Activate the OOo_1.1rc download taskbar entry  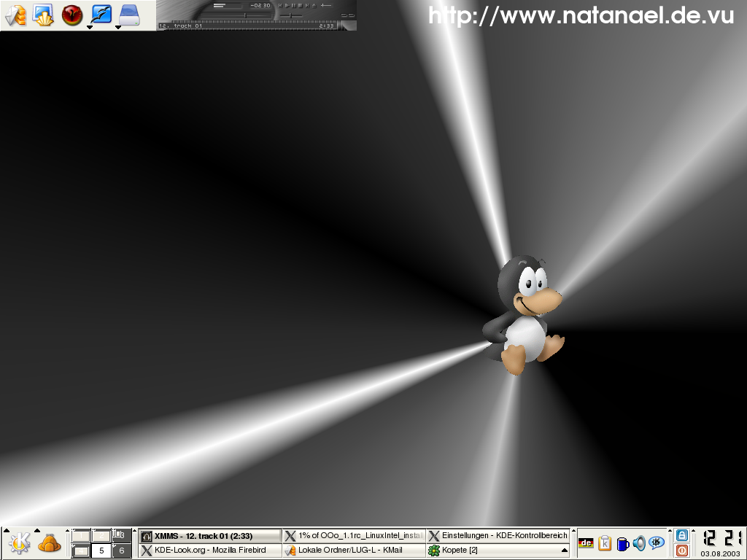354,536
